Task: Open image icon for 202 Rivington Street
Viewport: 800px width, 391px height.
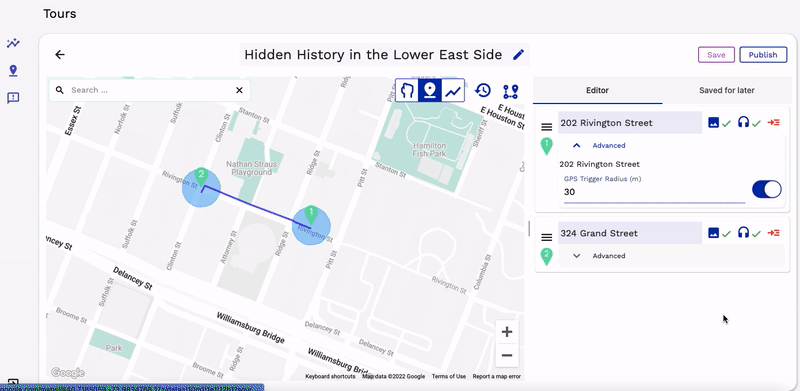Action: click(714, 123)
